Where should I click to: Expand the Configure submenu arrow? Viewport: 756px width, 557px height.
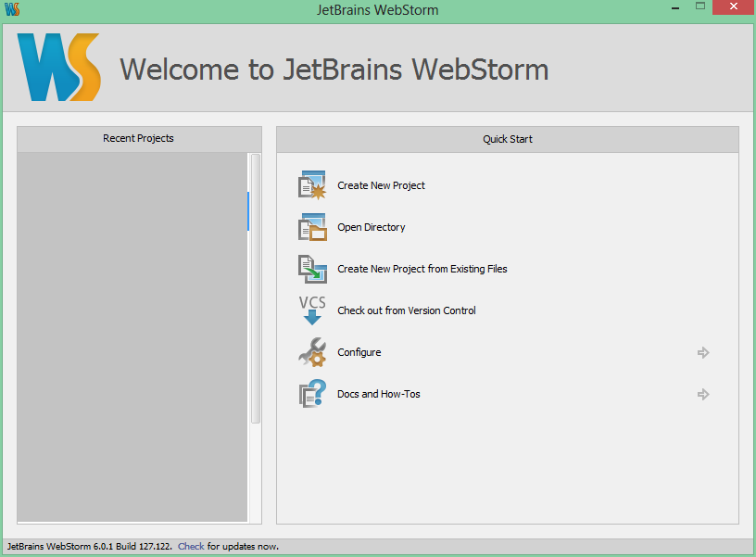click(703, 352)
